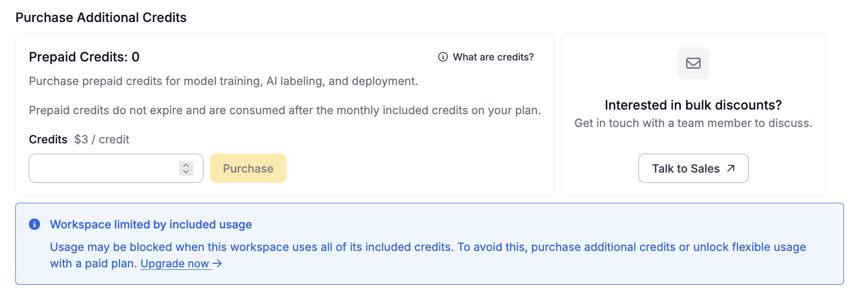Image resolution: width=868 pixels, height=295 pixels.
Task: Click the Credits field label
Action: pos(48,139)
